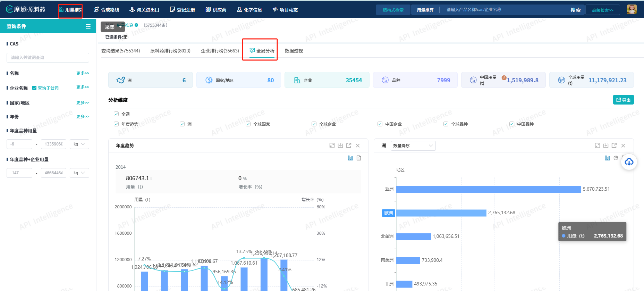The width and height of the screenshot is (644, 291).
Task: Open 高级检索 advanced search link
Action: 602,10
